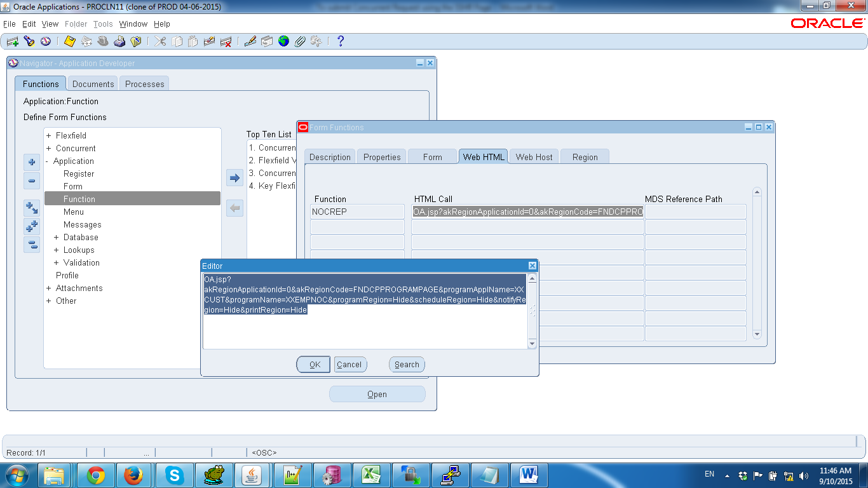This screenshot has height=488, width=868.
Task: Open Google Chrome from the taskbar
Action: [97, 475]
